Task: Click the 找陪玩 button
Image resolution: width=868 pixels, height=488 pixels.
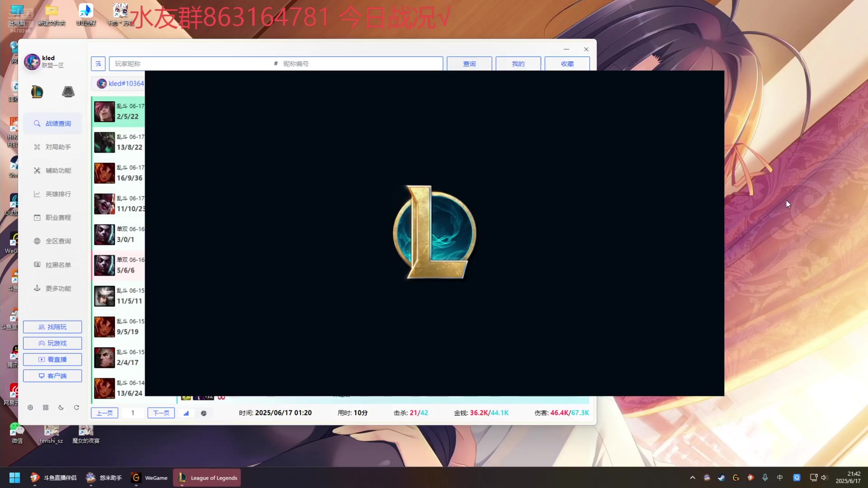Action: tap(52, 327)
